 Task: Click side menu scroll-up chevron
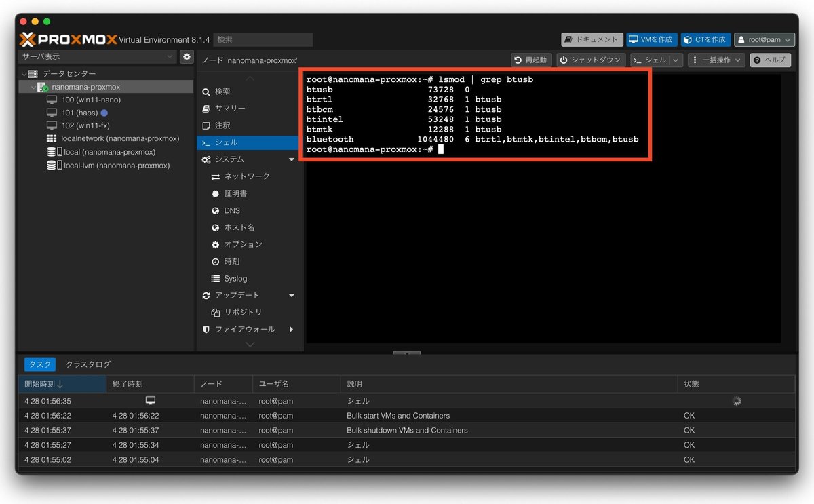click(250, 78)
